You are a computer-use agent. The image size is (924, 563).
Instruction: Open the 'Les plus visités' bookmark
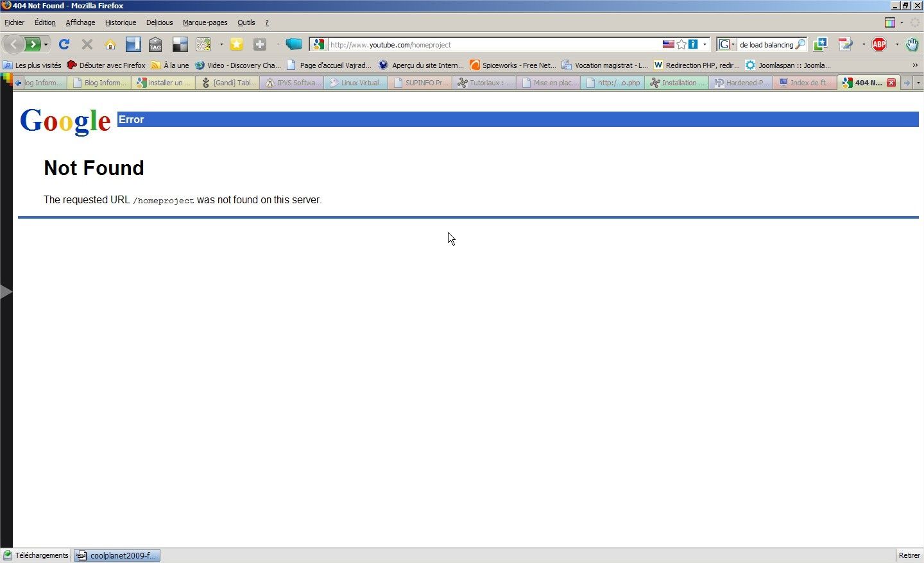pos(32,65)
